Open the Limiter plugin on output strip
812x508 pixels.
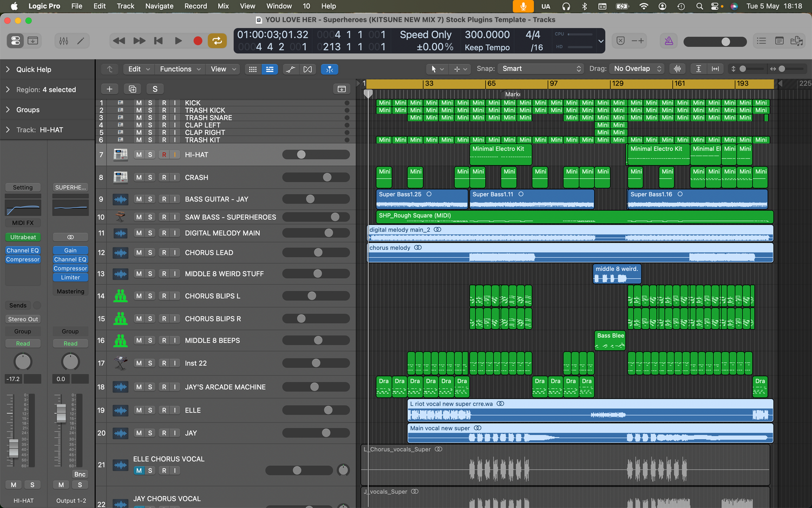pos(70,277)
